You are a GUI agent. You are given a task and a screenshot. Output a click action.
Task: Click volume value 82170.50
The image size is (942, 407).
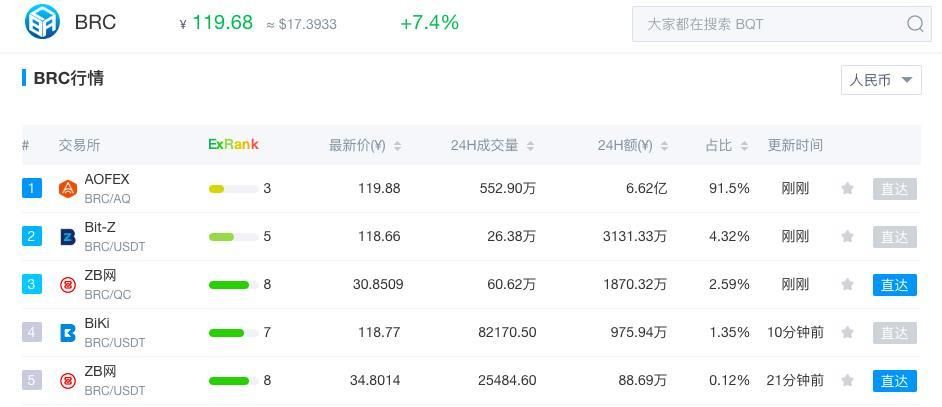[x=508, y=332]
